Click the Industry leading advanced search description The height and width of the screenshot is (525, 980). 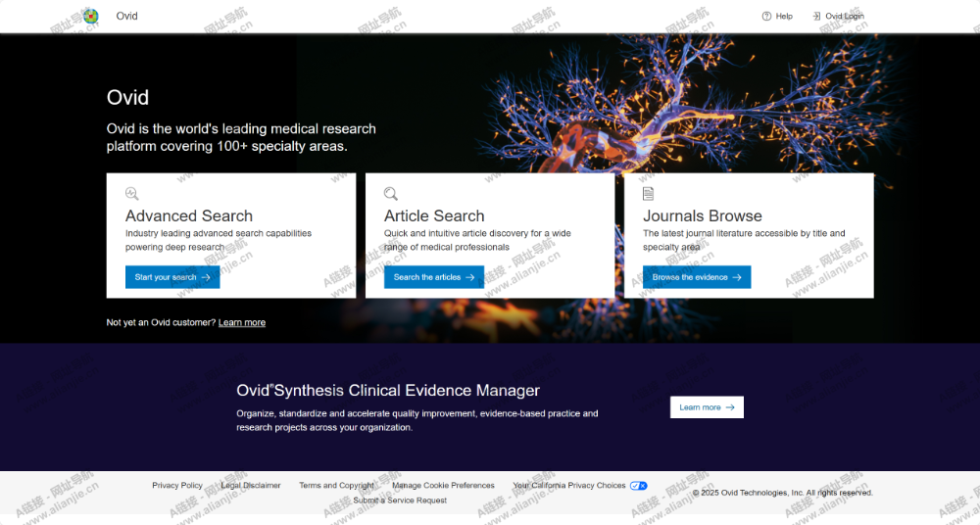[219, 240]
